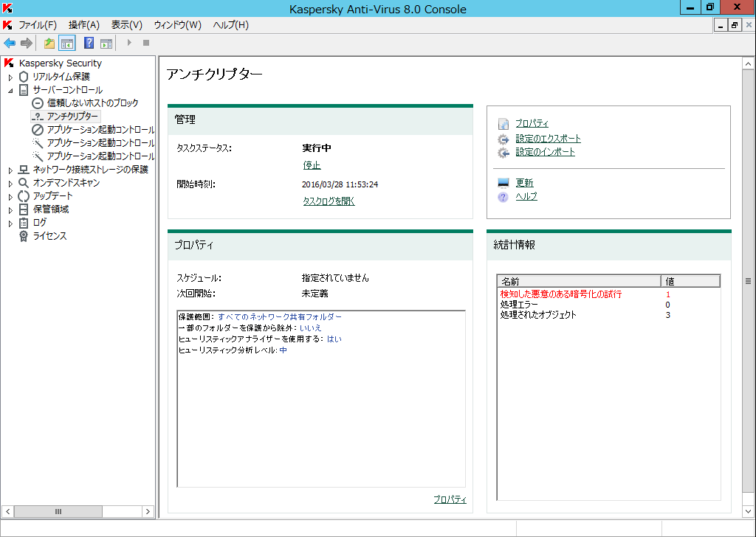Viewport: 756px width, 537px height.
Task: Click the プロパティ link below the settings box
Action: point(450,499)
